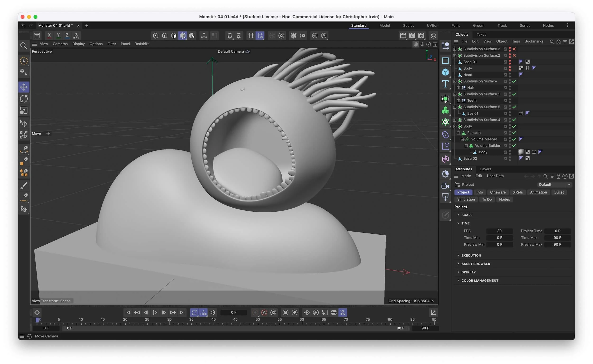The width and height of the screenshot is (593, 364).
Task: Open the Camera object tool
Action: (445, 186)
